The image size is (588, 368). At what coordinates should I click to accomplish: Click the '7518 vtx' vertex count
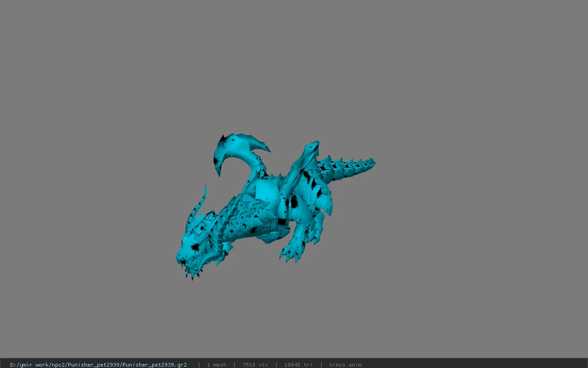255,365
